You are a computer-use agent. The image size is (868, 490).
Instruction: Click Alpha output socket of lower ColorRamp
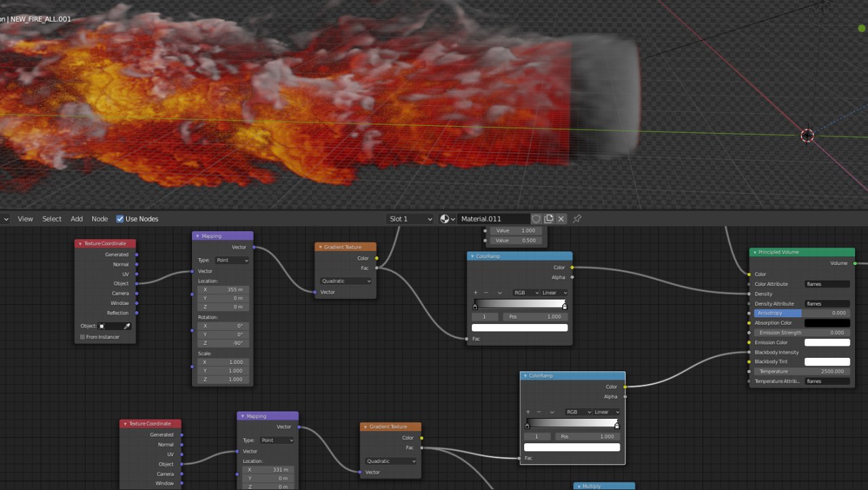625,396
